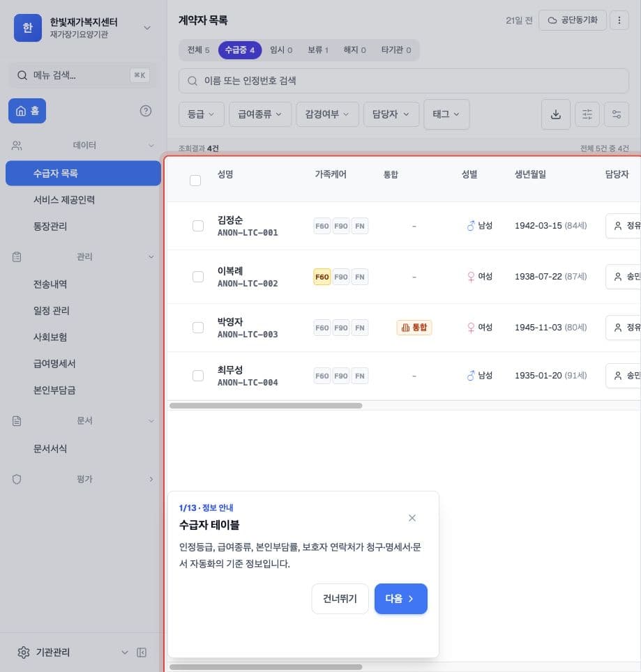The image size is (641, 672).
Task: Click the 건너뛰기 skip button
Action: [340, 599]
